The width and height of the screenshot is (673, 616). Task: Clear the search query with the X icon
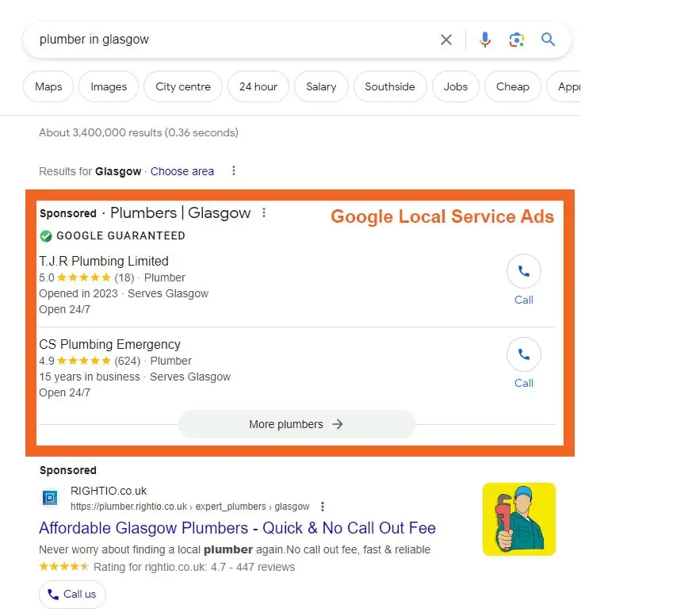(x=445, y=40)
